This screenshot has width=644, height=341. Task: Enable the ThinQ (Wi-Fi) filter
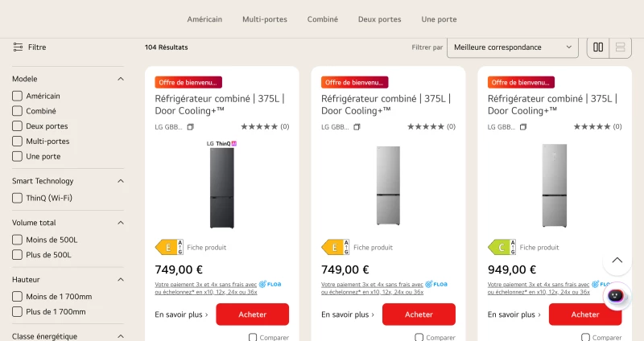[x=17, y=198]
